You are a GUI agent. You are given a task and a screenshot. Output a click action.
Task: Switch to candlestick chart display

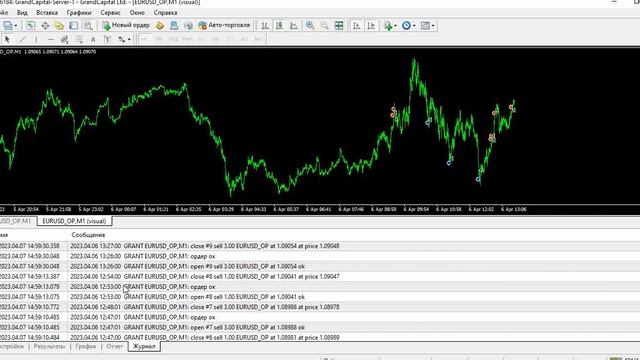[x=279, y=25]
